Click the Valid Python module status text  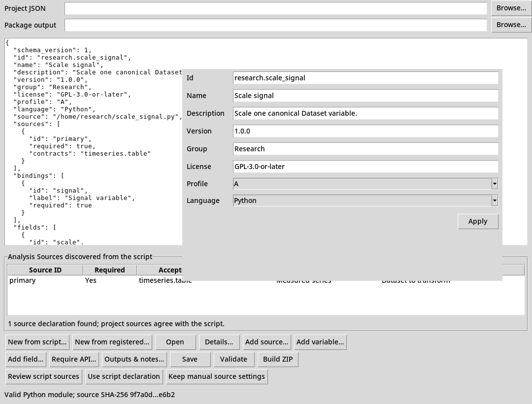(90, 395)
